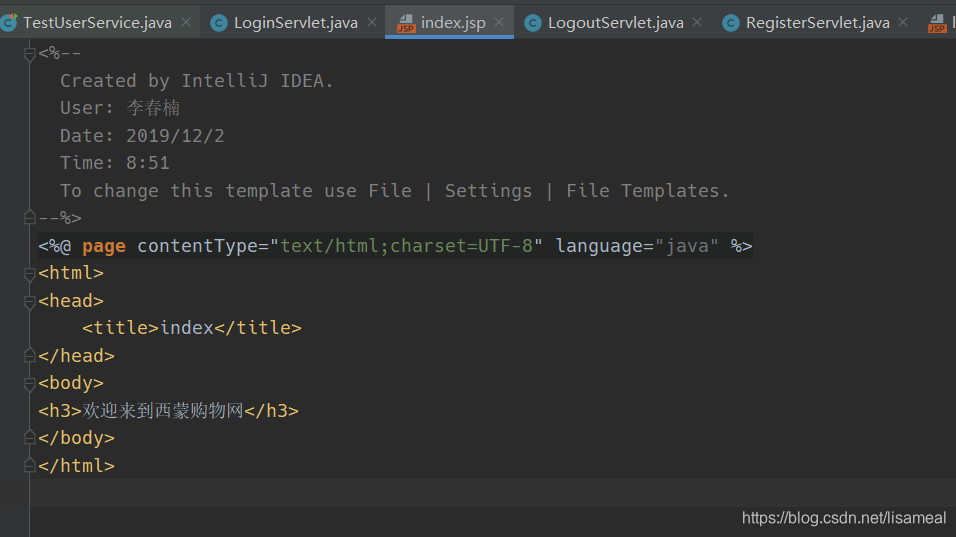
Task: Click the class icon on TestUserService.java tab
Action: click(x=9, y=23)
